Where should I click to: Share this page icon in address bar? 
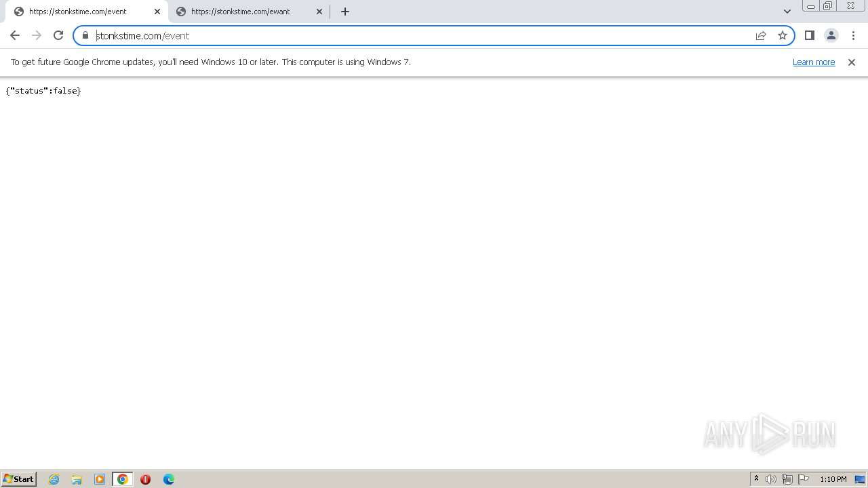pyautogui.click(x=761, y=35)
